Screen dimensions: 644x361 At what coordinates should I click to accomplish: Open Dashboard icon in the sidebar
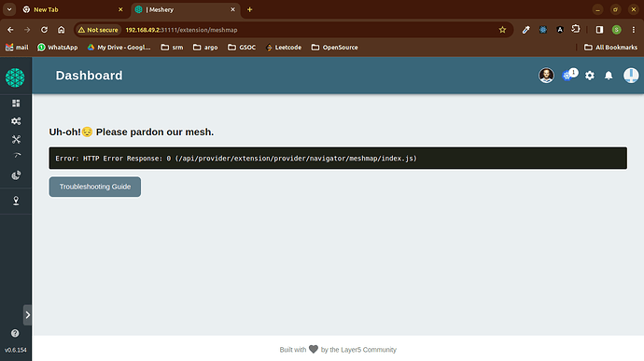(16, 104)
